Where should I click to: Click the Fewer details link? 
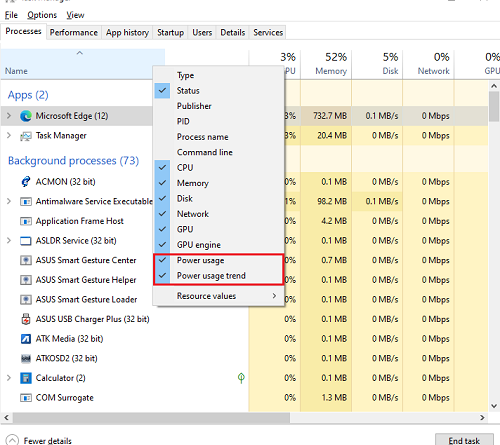[x=48, y=441]
